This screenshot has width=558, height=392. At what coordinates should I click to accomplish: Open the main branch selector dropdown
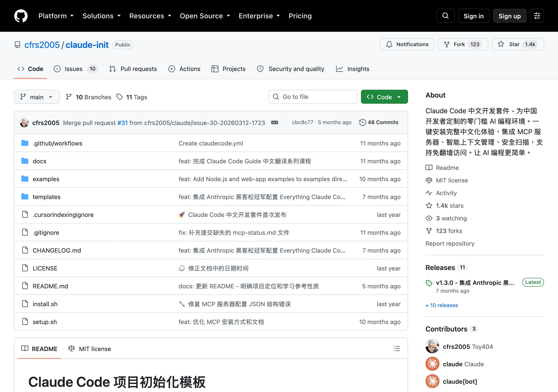(37, 97)
